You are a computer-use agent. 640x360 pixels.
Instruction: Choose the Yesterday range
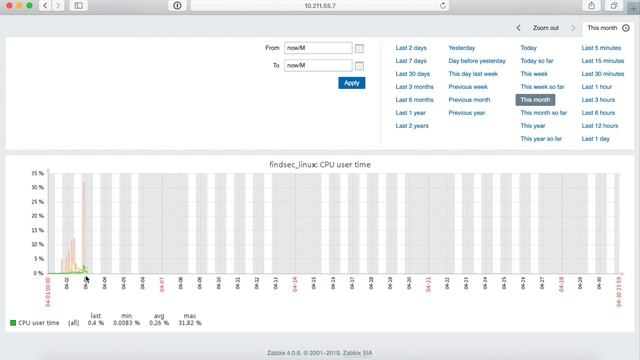point(462,48)
